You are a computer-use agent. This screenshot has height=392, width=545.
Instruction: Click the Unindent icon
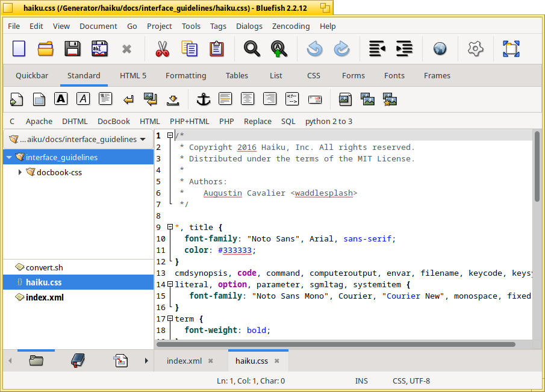click(x=377, y=49)
